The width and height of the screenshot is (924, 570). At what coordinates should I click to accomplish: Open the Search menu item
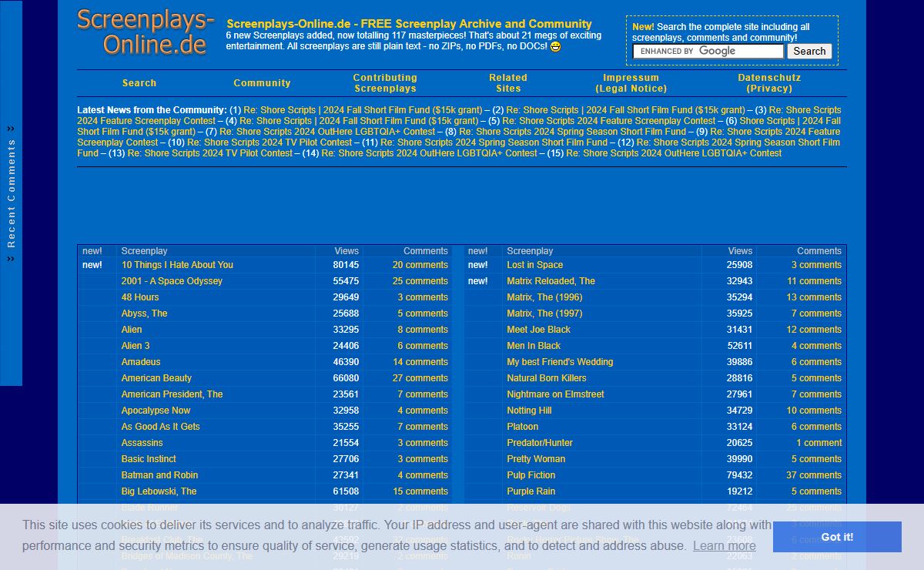click(139, 83)
